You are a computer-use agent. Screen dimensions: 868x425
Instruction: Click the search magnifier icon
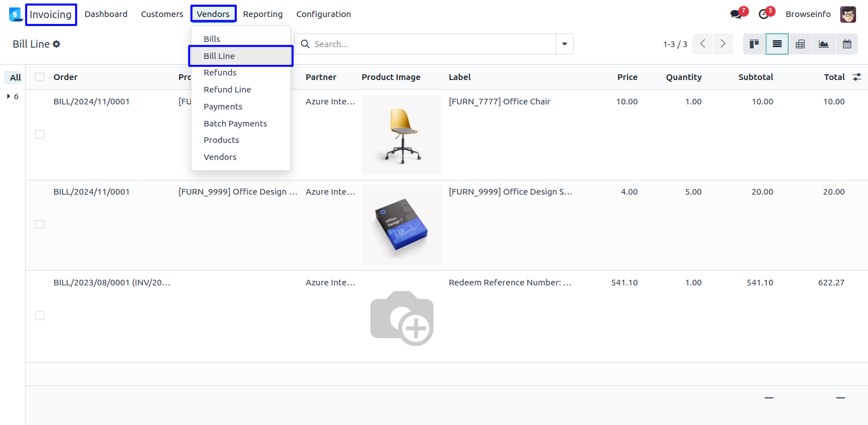306,44
